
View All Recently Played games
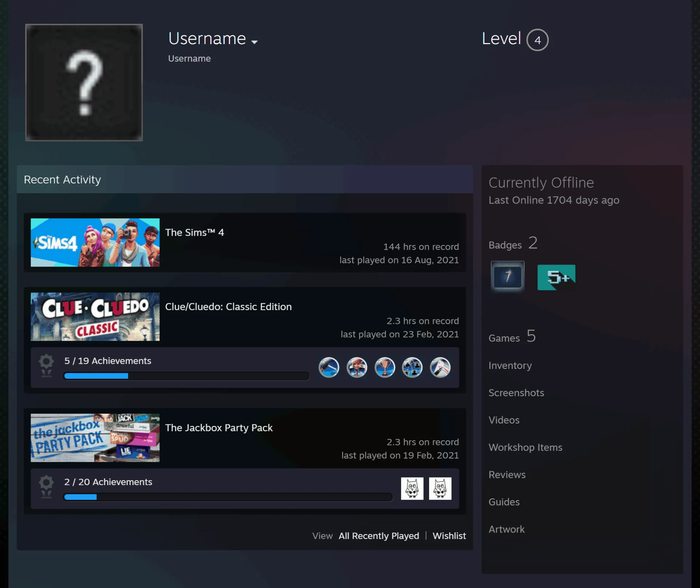click(379, 536)
